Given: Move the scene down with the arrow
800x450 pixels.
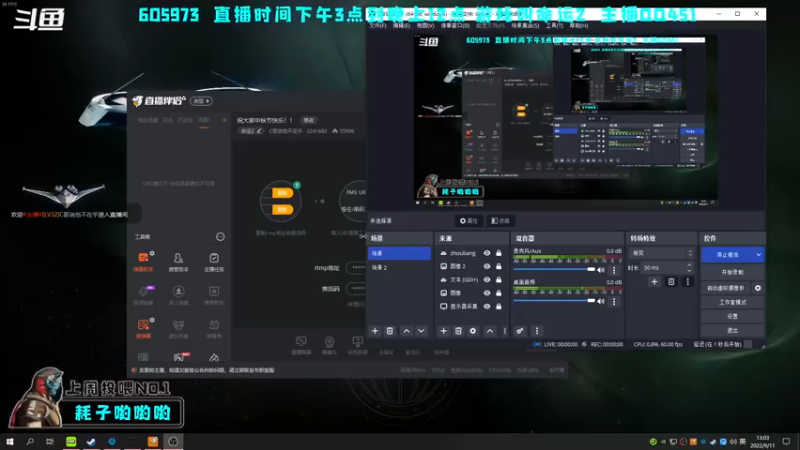Looking at the screenshot, I should point(421,331).
